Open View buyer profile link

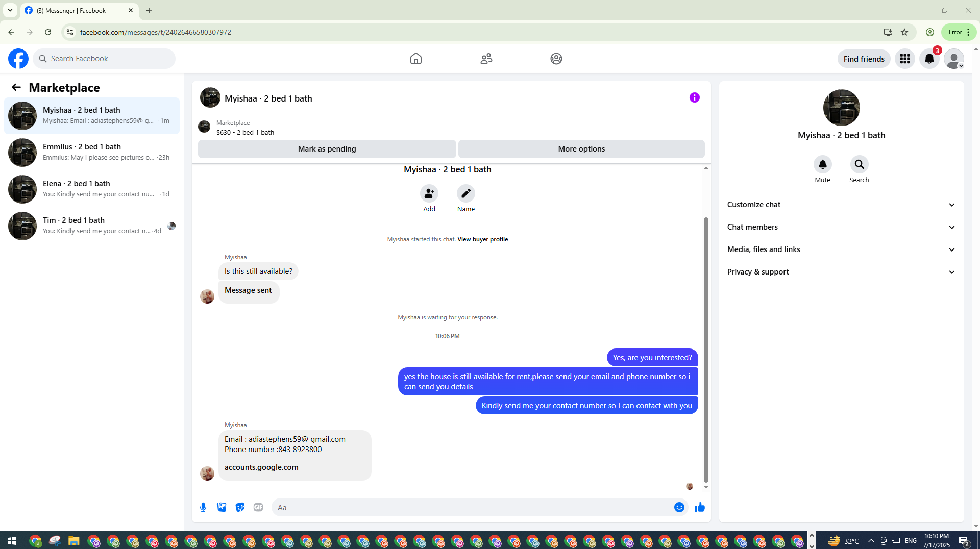pos(482,239)
